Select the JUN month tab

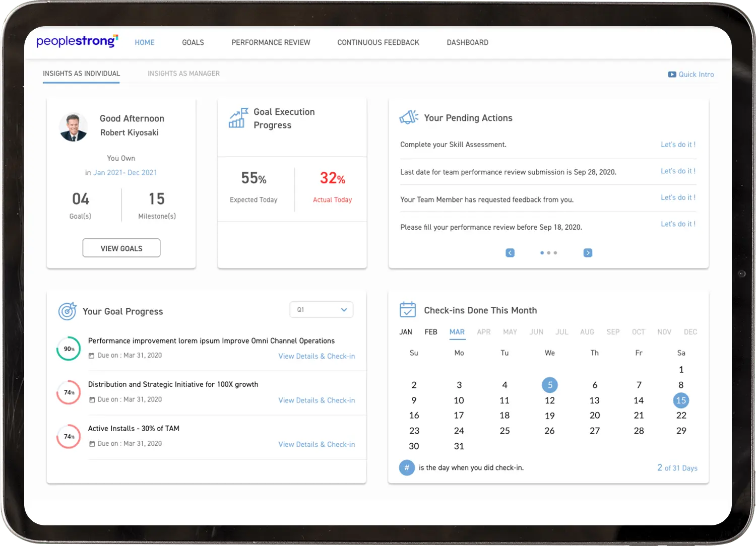click(536, 332)
